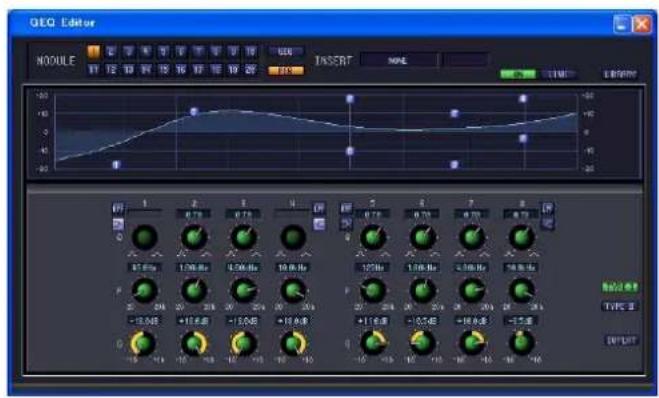Screen dimensions: 659x398
Task: Click band 1 frequency knob
Action: coord(145,290)
